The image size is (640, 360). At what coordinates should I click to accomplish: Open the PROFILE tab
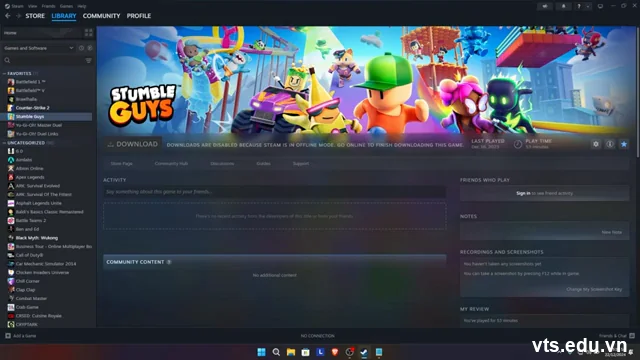click(x=139, y=16)
